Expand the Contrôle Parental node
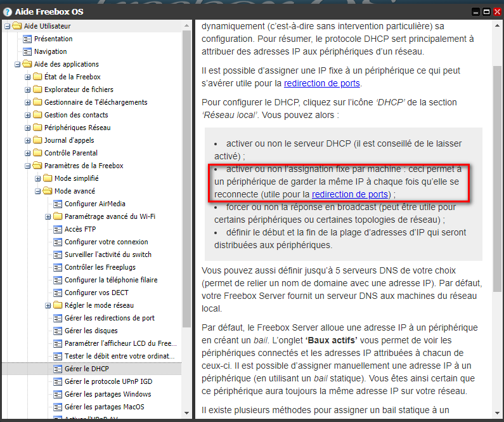Image resolution: width=504 pixels, height=422 pixels. click(x=28, y=154)
